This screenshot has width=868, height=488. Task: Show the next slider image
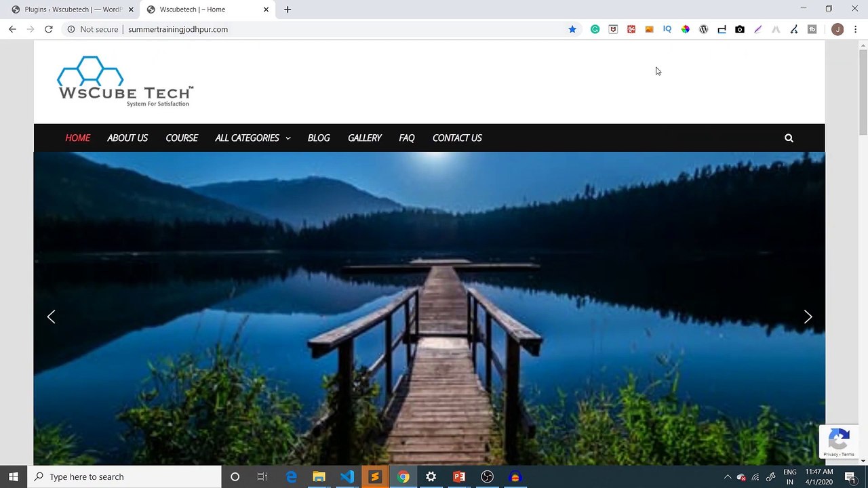pos(808,317)
